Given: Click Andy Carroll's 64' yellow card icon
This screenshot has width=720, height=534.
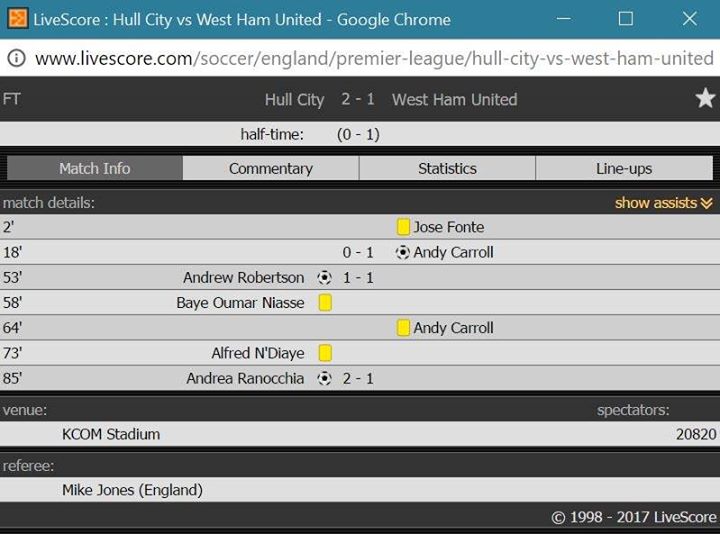Looking at the screenshot, I should pyautogui.click(x=403, y=328).
